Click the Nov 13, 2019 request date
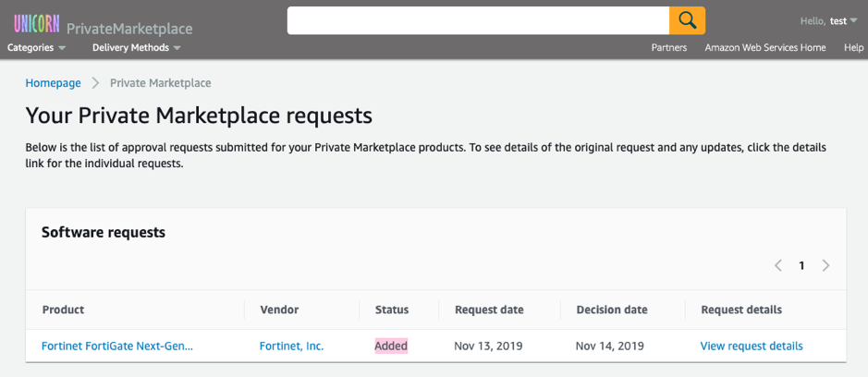Screen dimensions: 868x377 (488, 347)
